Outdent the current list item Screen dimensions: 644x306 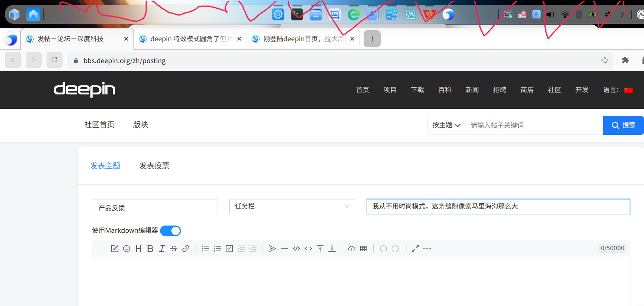[x=241, y=249]
